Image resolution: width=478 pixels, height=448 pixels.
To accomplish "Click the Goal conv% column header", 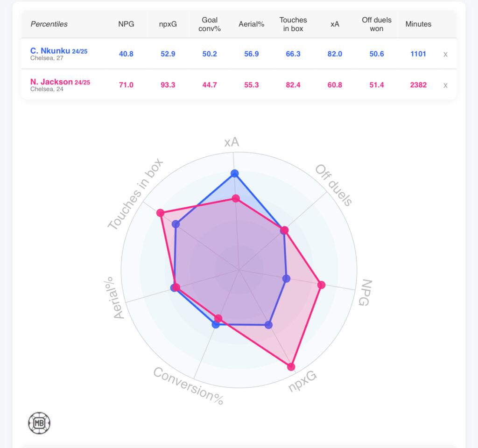I will (210, 24).
